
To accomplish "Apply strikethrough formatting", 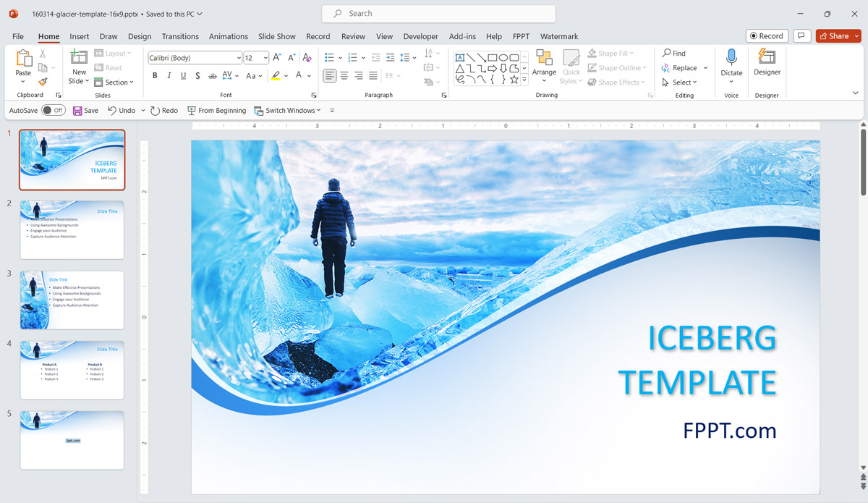I will [213, 75].
